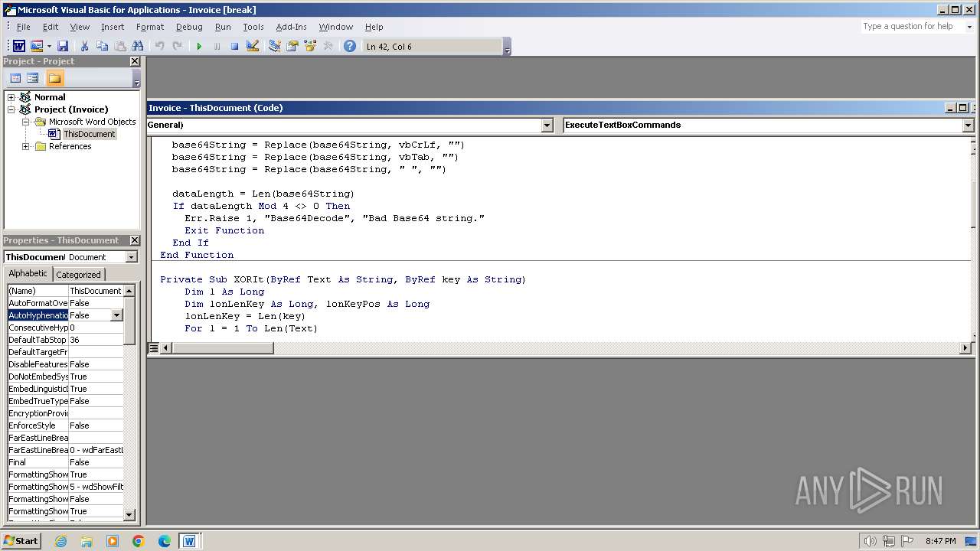The width and height of the screenshot is (980, 551).
Task: Open the Edit menu
Action: [51, 27]
